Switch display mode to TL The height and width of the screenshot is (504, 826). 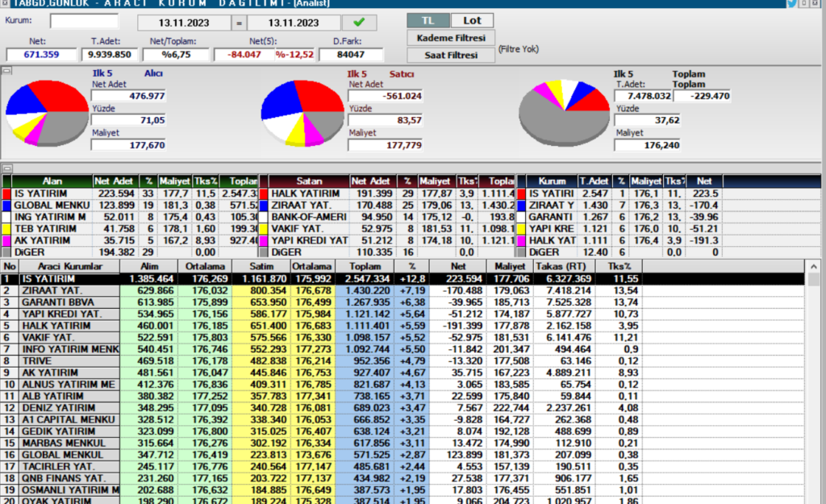[428, 19]
